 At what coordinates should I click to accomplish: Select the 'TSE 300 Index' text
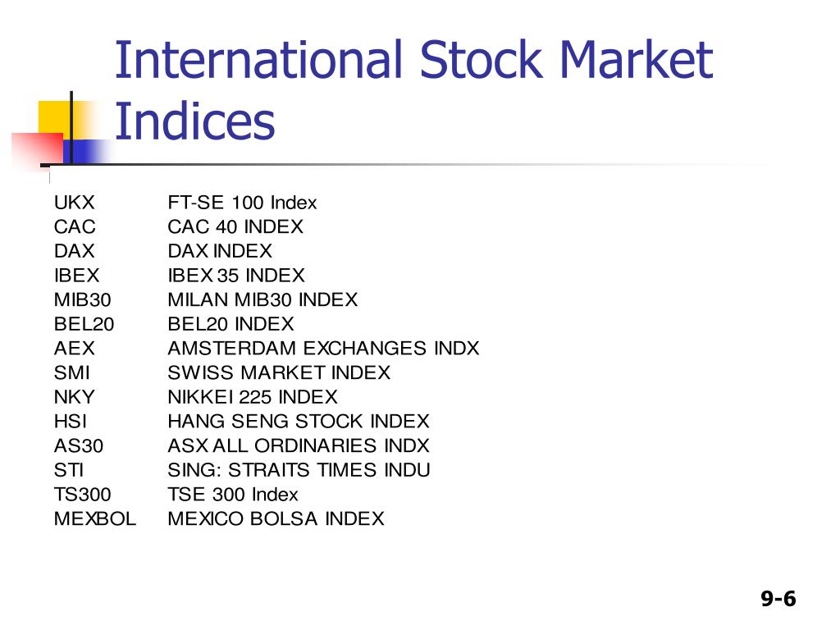click(232, 494)
